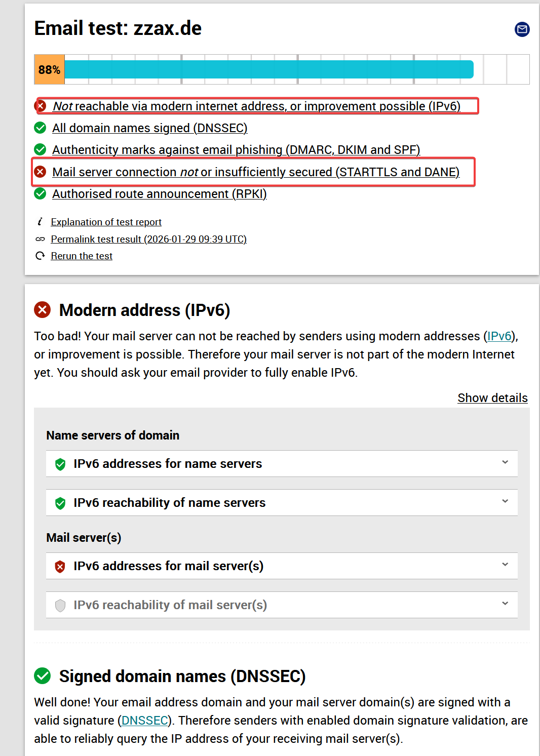Click the Rerun the test link
The width and height of the screenshot is (540, 756).
(x=82, y=256)
